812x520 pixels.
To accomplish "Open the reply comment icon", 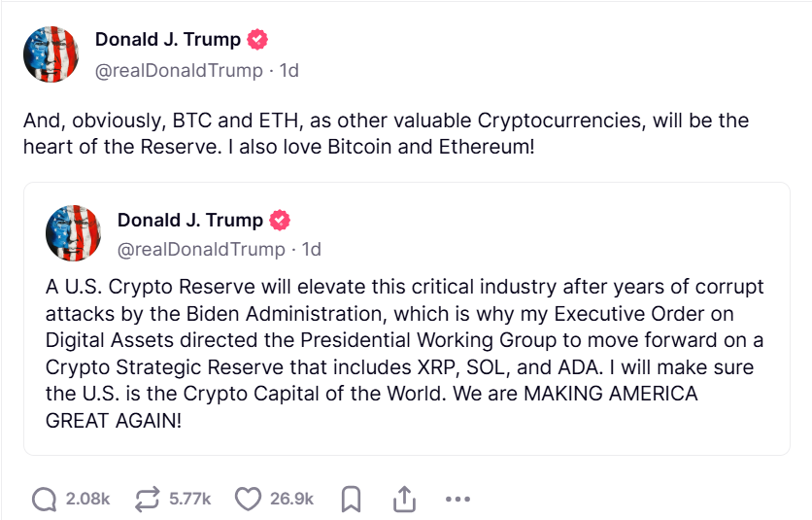I will tap(44, 500).
